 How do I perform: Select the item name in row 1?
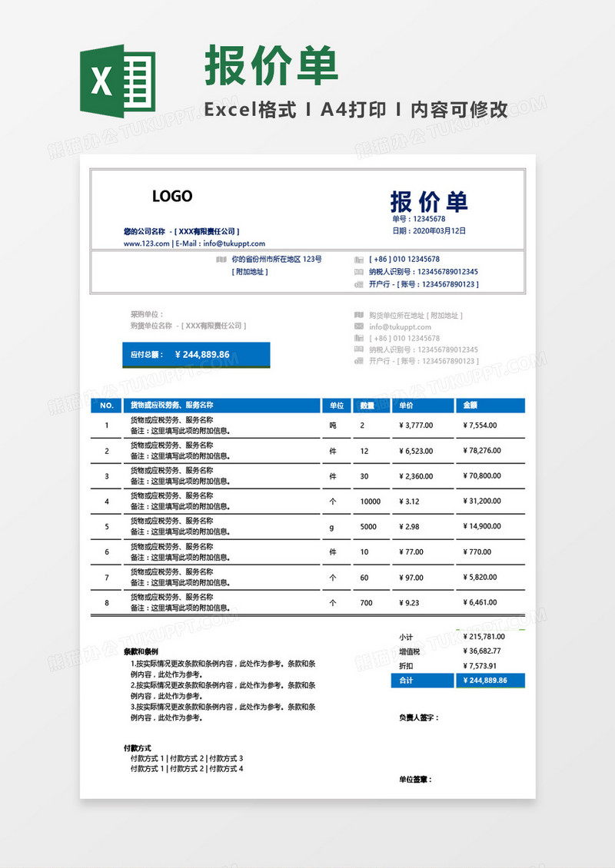pos(171,420)
